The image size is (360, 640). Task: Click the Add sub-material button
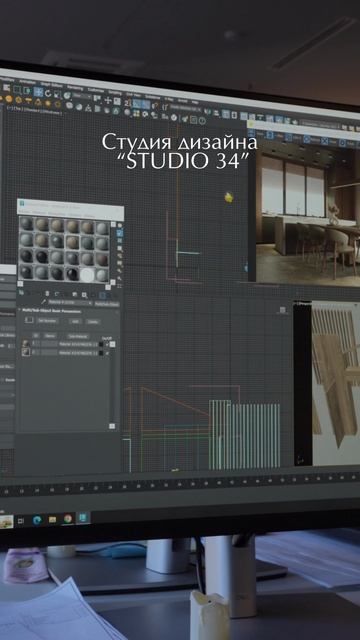pos(76,321)
